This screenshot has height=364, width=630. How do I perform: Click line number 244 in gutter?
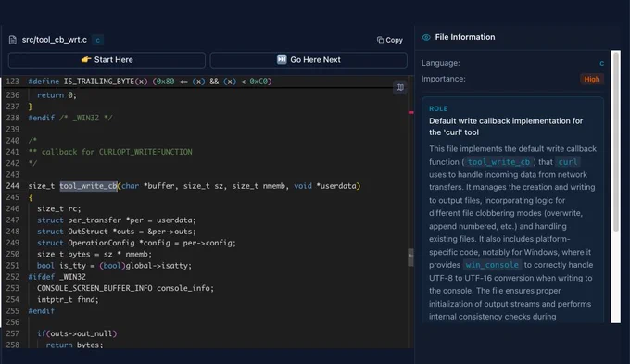pos(12,186)
